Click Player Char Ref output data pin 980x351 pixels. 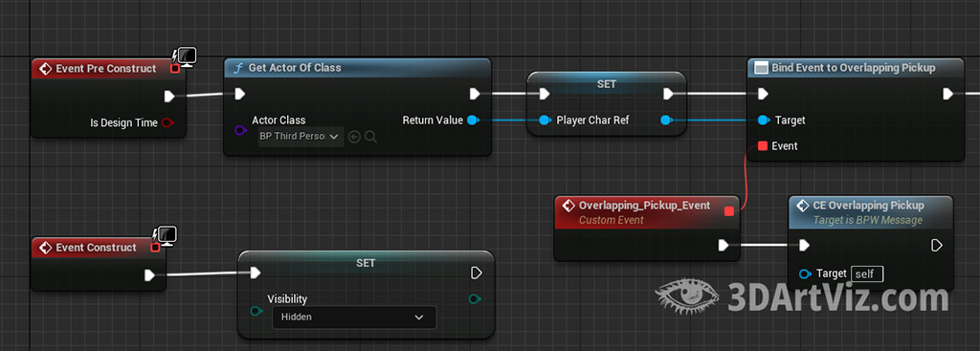pyautogui.click(x=667, y=120)
